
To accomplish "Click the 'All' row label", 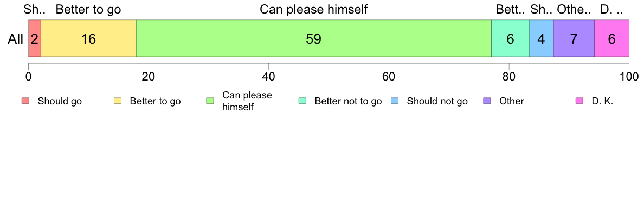I will click(15, 39).
